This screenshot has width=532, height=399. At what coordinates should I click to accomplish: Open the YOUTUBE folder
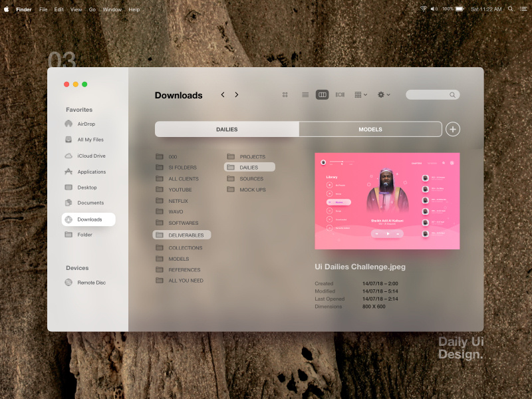point(174,190)
